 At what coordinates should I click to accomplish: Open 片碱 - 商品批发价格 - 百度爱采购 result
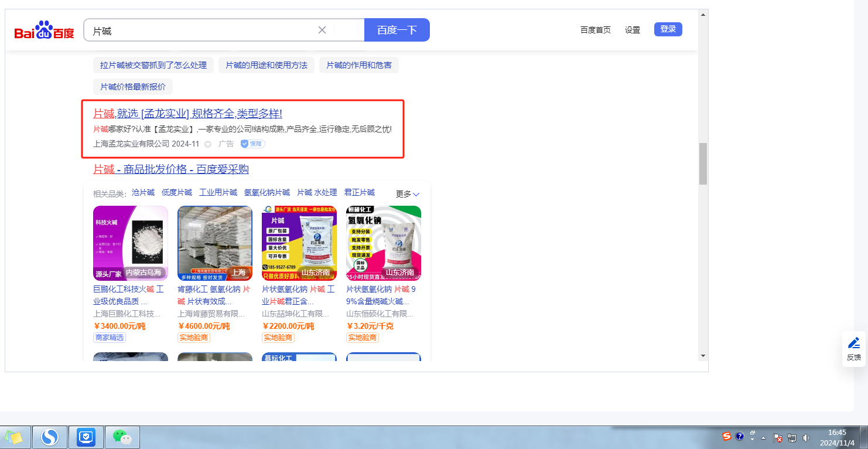(171, 169)
